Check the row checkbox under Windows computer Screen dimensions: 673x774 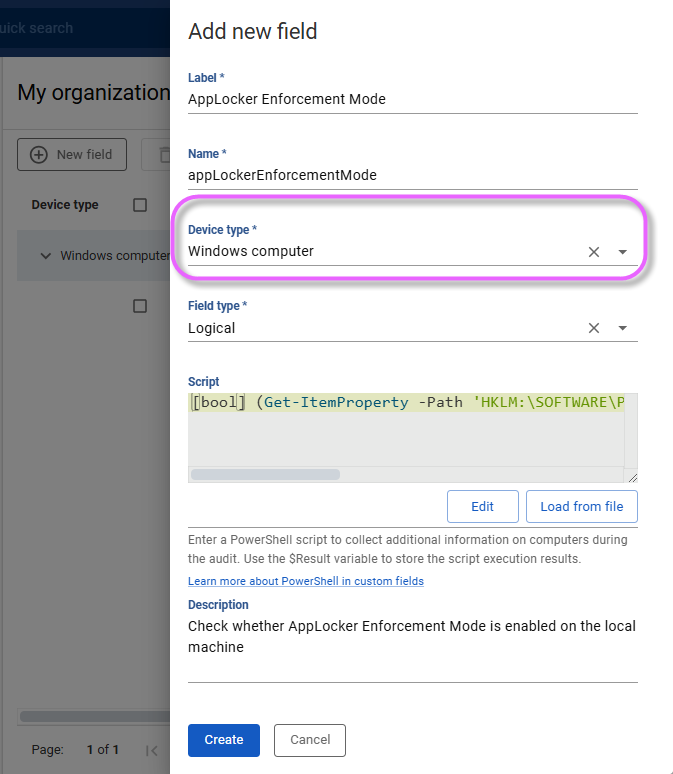tap(140, 306)
